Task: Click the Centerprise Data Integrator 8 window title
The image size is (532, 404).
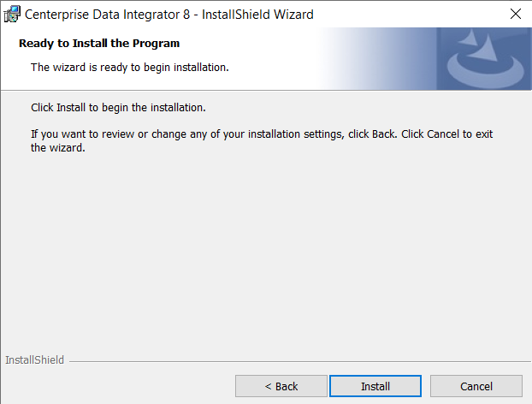Action: [169, 14]
